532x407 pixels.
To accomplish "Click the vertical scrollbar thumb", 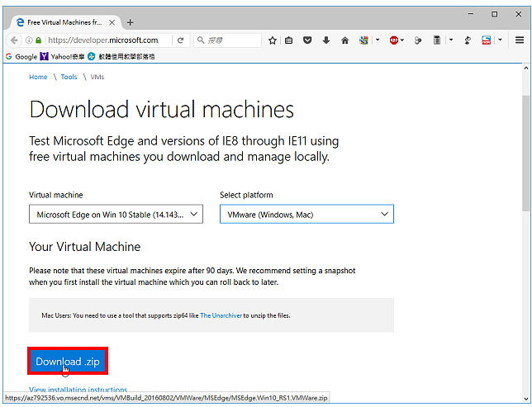I will pos(525,154).
